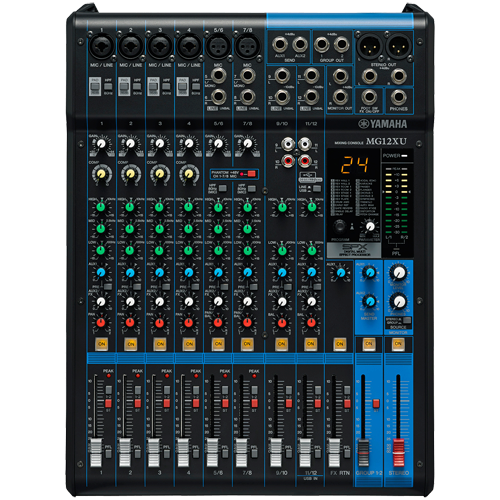The height and width of the screenshot is (500, 500).
Task: Enable PFL on channel 2
Action: point(137,453)
